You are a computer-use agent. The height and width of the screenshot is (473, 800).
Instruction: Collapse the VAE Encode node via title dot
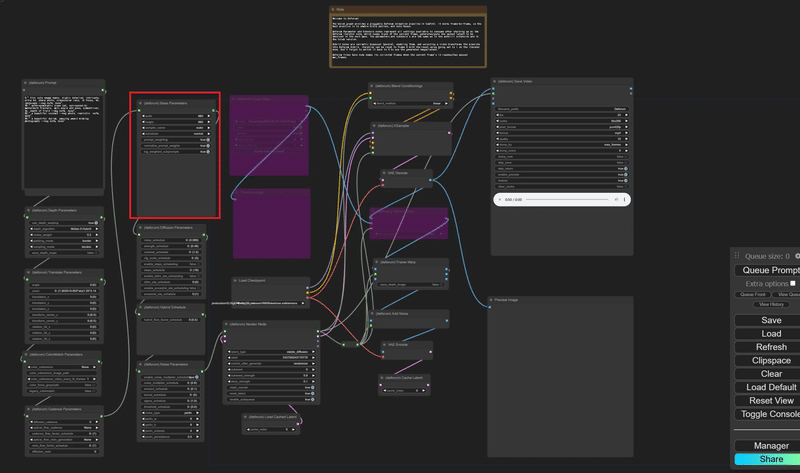coord(384,345)
